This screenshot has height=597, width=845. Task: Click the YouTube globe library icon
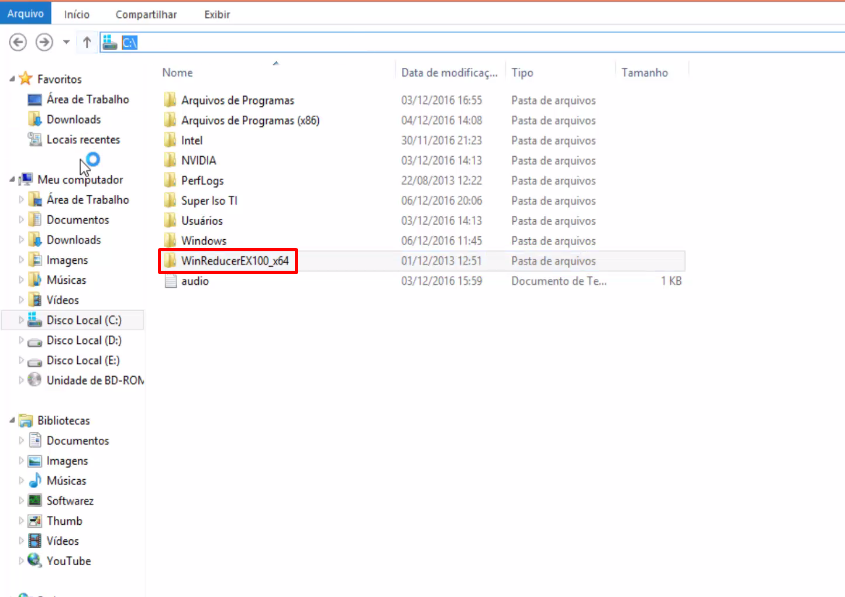click(34, 560)
